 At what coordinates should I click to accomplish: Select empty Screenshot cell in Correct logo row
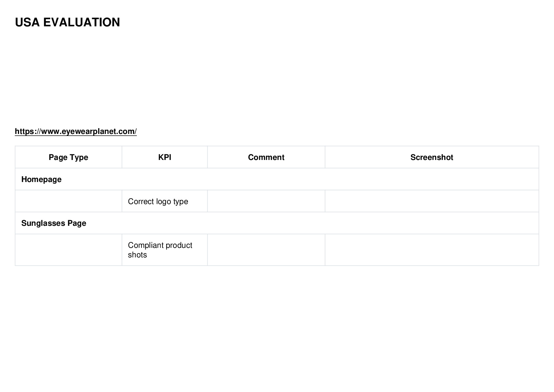click(x=432, y=201)
